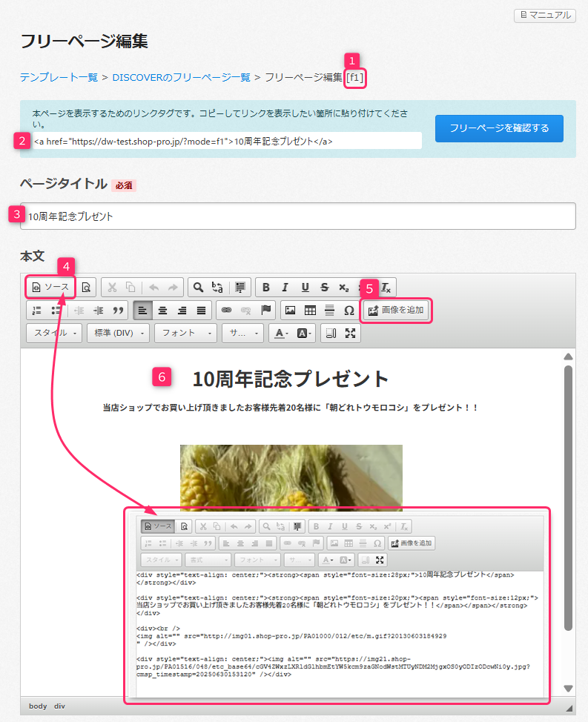Expand the 標準 (DIV) format dropdown
The height and width of the screenshot is (722, 588).
(118, 333)
